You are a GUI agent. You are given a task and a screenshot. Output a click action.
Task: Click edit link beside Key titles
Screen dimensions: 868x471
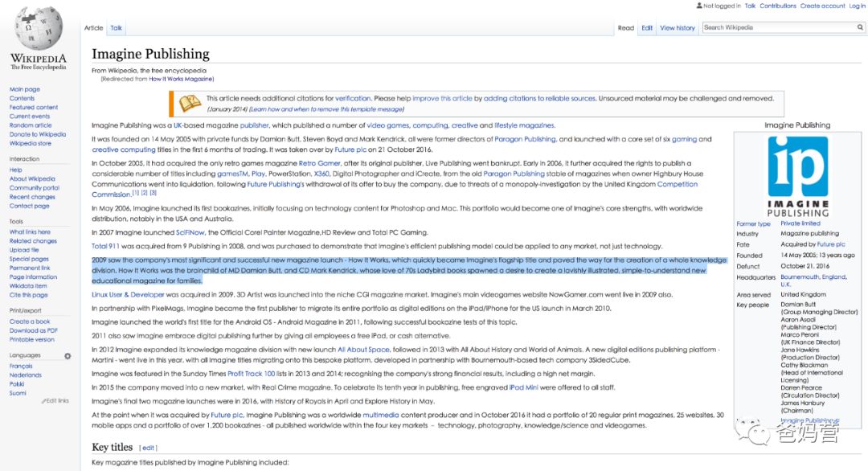[148, 448]
